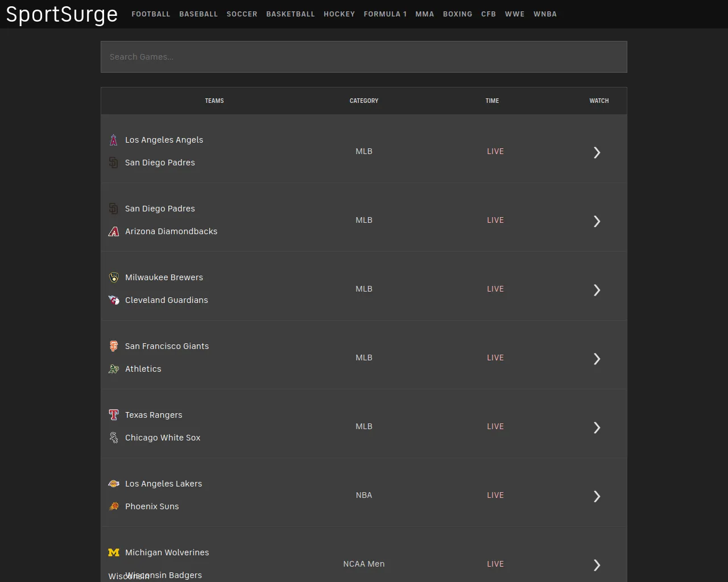Expand the Brewers vs Guardians stream arrow

[597, 290]
